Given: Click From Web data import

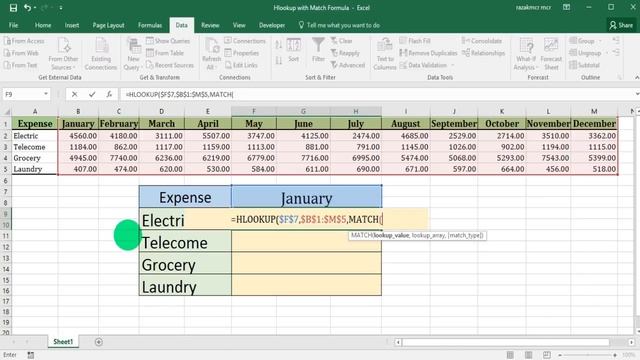Looking at the screenshot, I should click(x=21, y=53).
